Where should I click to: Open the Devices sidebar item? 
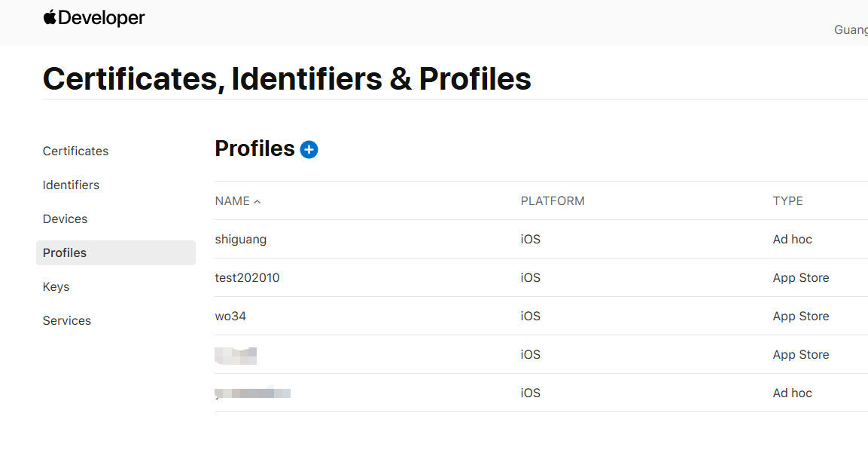[x=65, y=219]
